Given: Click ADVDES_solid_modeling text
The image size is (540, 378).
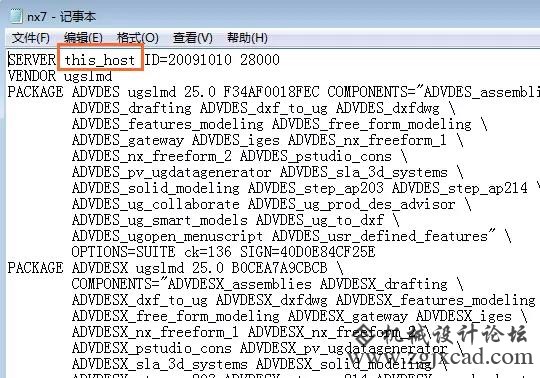Looking at the screenshot, I should [156, 188].
